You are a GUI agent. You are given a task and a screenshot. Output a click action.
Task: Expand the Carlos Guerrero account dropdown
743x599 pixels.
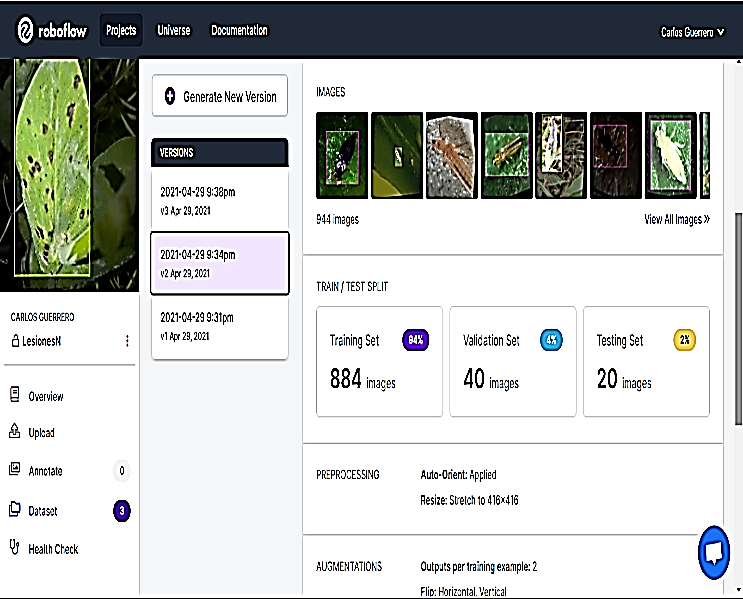tap(692, 32)
